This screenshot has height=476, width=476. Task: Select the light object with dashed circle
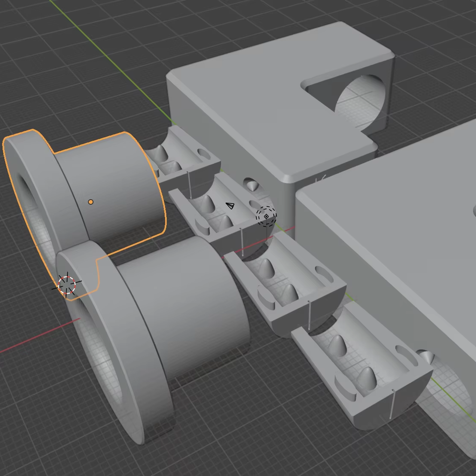[266, 217]
